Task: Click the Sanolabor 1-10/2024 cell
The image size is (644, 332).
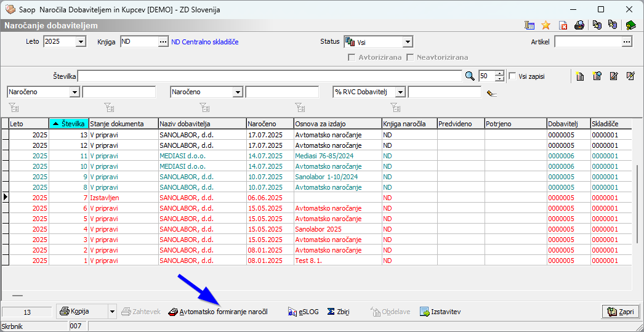Action: click(x=337, y=177)
